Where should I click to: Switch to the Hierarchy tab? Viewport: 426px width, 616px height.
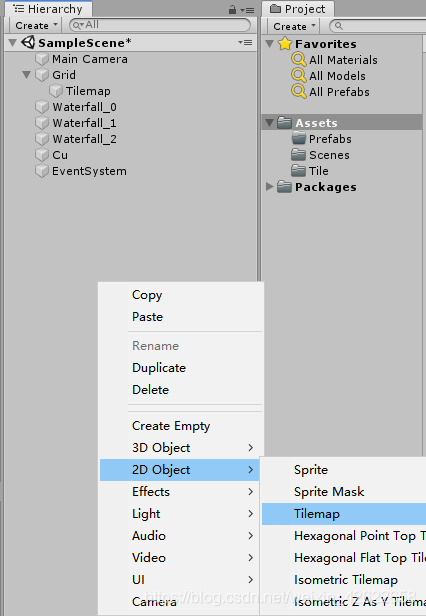click(48, 9)
